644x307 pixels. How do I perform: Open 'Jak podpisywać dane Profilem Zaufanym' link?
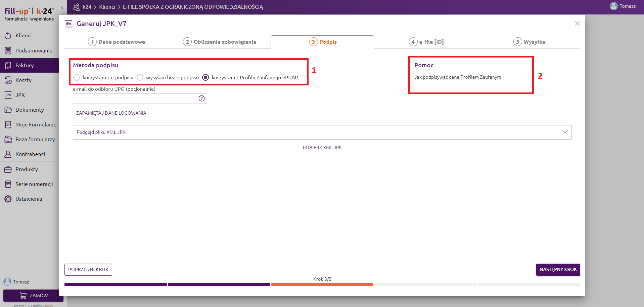click(x=457, y=77)
